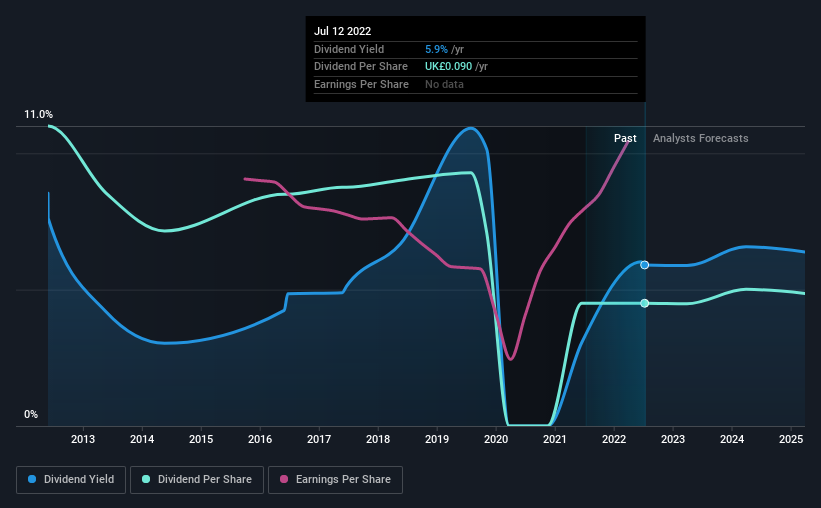
Task: Click the 2018 x-axis year label
Action: [378, 439]
